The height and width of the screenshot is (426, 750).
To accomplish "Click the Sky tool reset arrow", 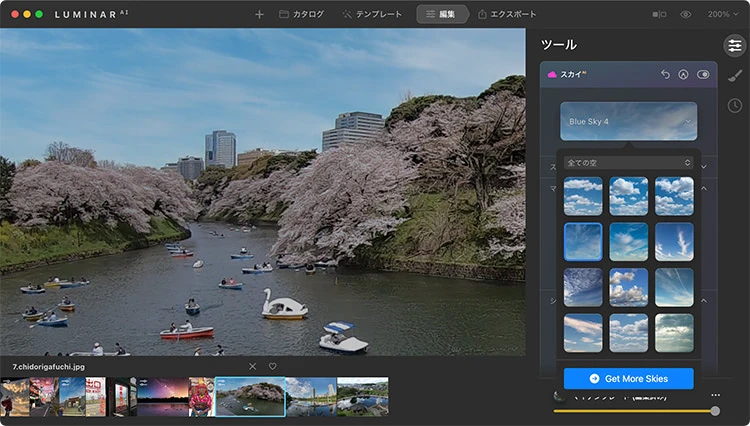I will [666, 75].
